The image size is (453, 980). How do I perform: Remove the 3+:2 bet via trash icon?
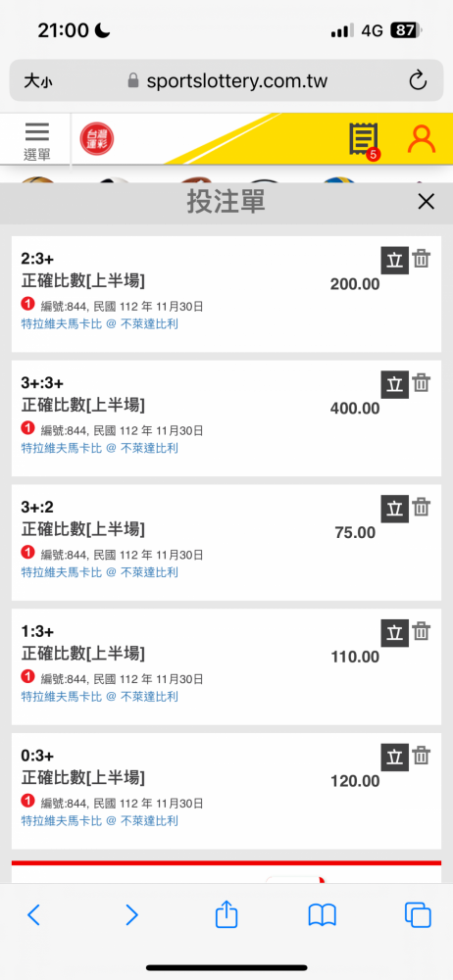coord(422,508)
